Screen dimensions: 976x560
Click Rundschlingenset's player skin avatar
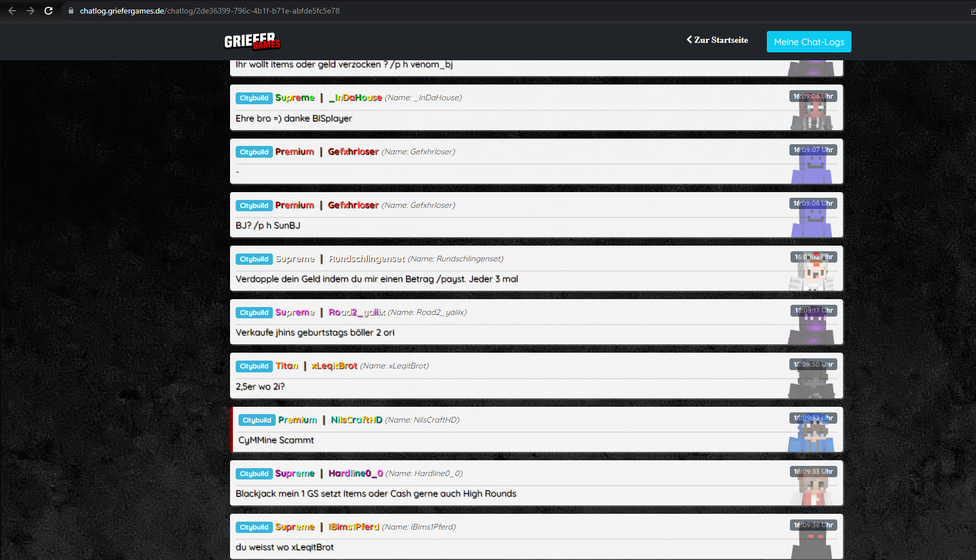[x=811, y=274]
